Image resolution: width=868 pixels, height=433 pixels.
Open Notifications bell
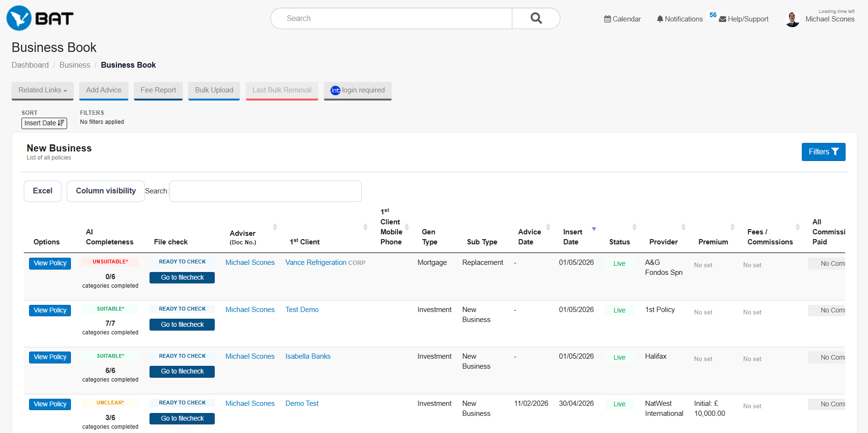coord(679,19)
